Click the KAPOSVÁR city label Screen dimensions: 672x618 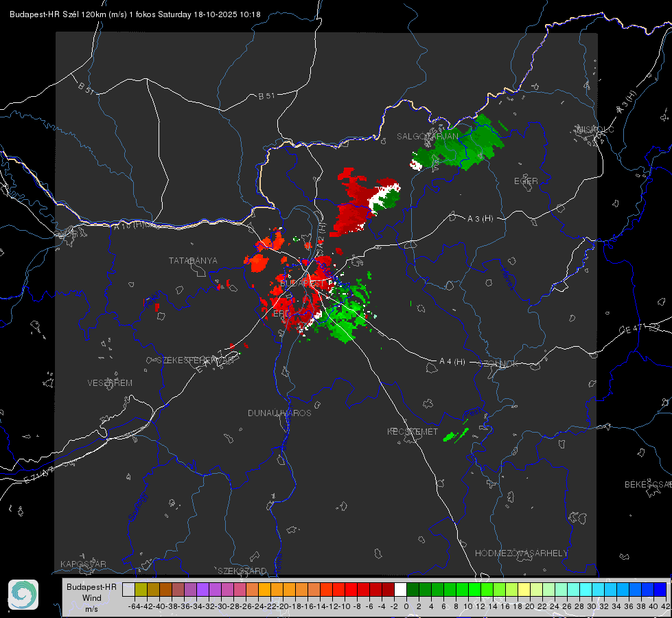83,564
